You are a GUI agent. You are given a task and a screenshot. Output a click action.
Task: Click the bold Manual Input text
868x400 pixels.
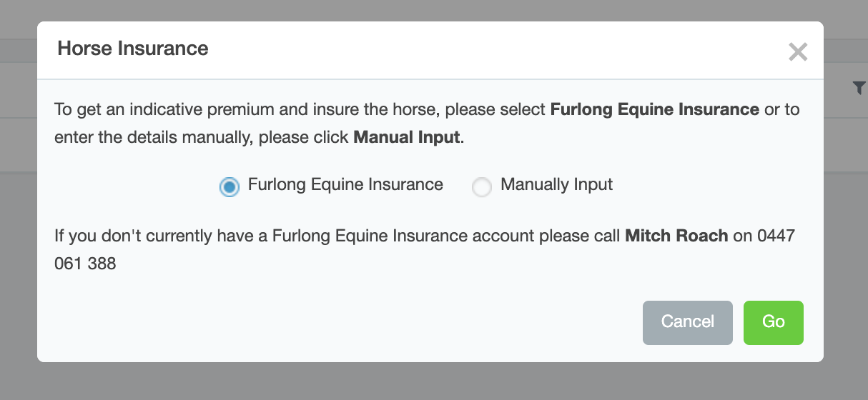click(x=407, y=136)
